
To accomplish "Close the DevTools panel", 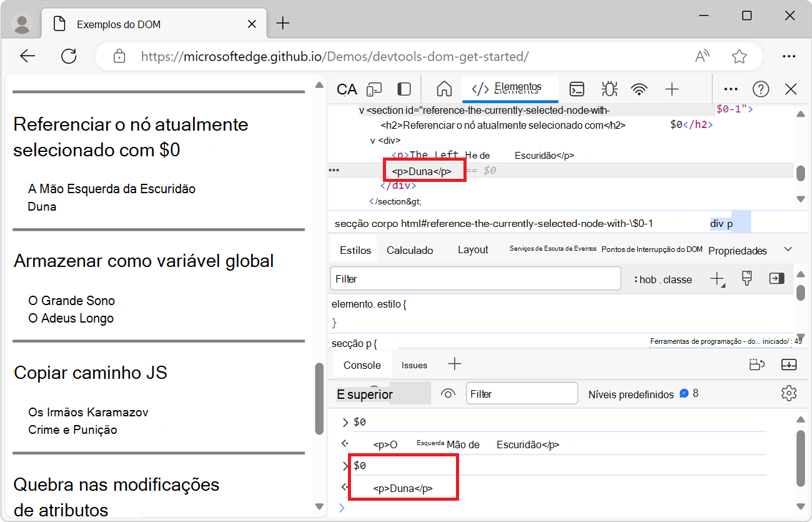I will 791,89.
